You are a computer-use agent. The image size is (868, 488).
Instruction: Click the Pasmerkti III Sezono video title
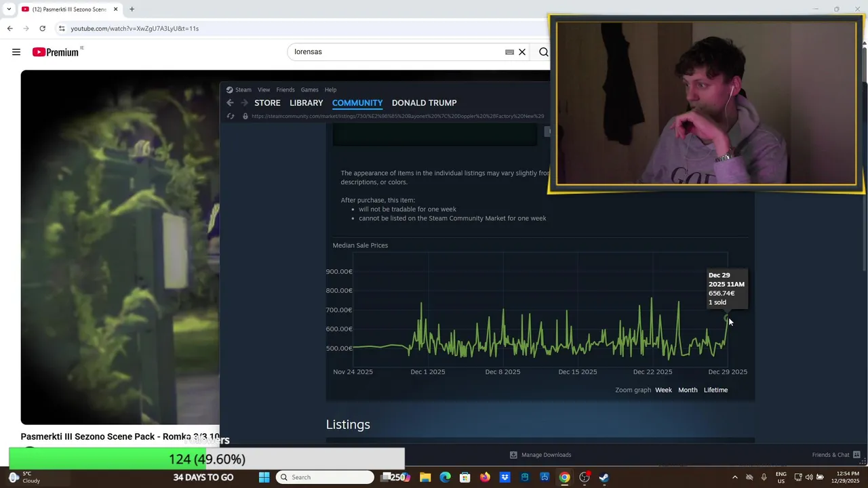pos(120,437)
